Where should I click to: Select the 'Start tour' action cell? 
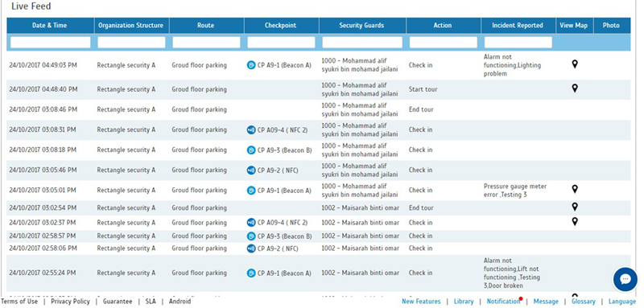(x=423, y=89)
